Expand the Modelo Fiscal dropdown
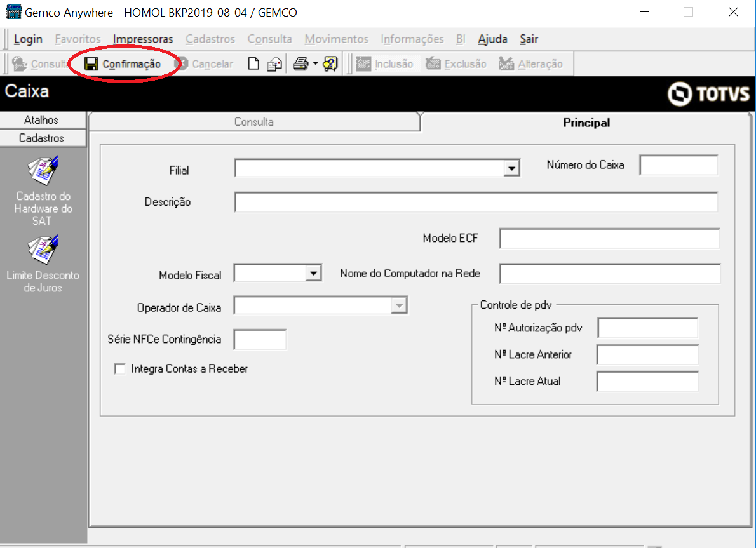Viewport: 756px width, 548px height. tap(313, 273)
